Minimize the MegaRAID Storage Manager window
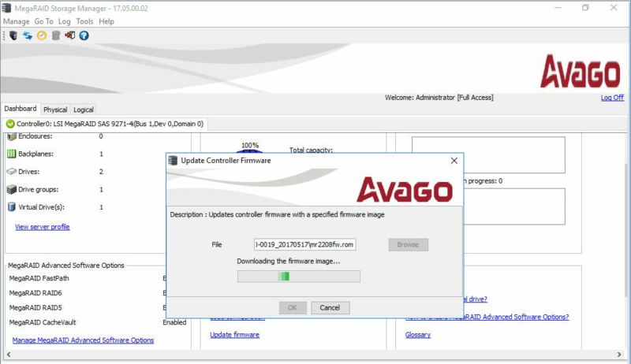The width and height of the screenshot is (631, 364). 558,8
